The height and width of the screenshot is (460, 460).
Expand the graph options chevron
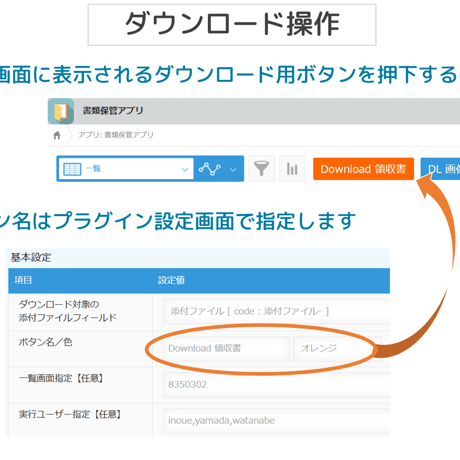click(233, 169)
